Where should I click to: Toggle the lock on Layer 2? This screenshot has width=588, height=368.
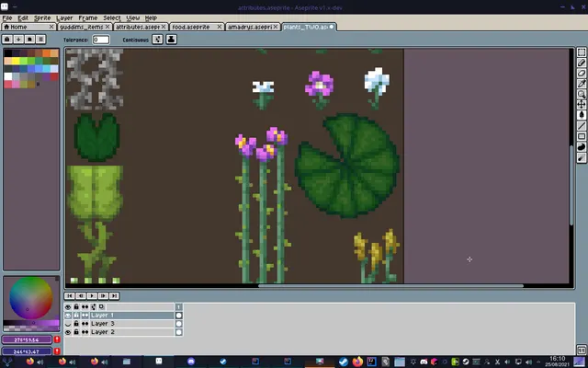pos(76,332)
